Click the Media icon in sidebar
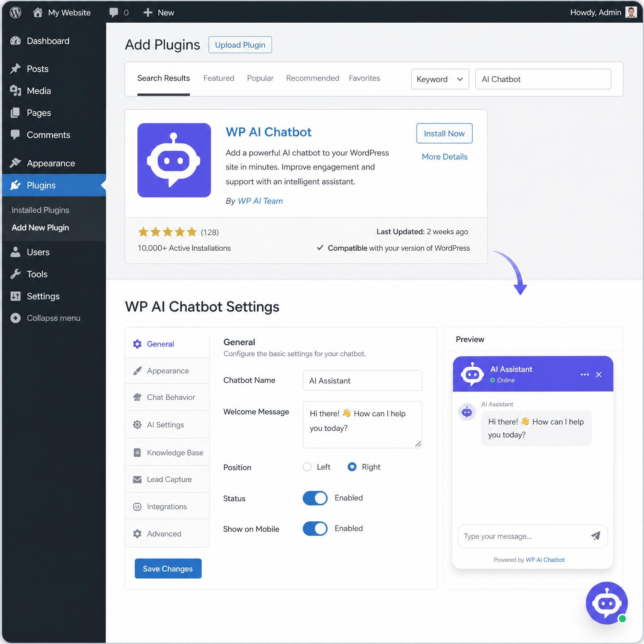Viewport: 644px width, 644px height. click(x=15, y=91)
